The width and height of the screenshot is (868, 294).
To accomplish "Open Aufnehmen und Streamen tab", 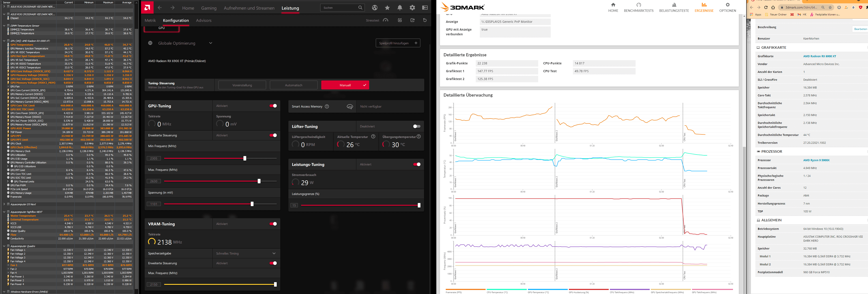I will [x=249, y=8].
